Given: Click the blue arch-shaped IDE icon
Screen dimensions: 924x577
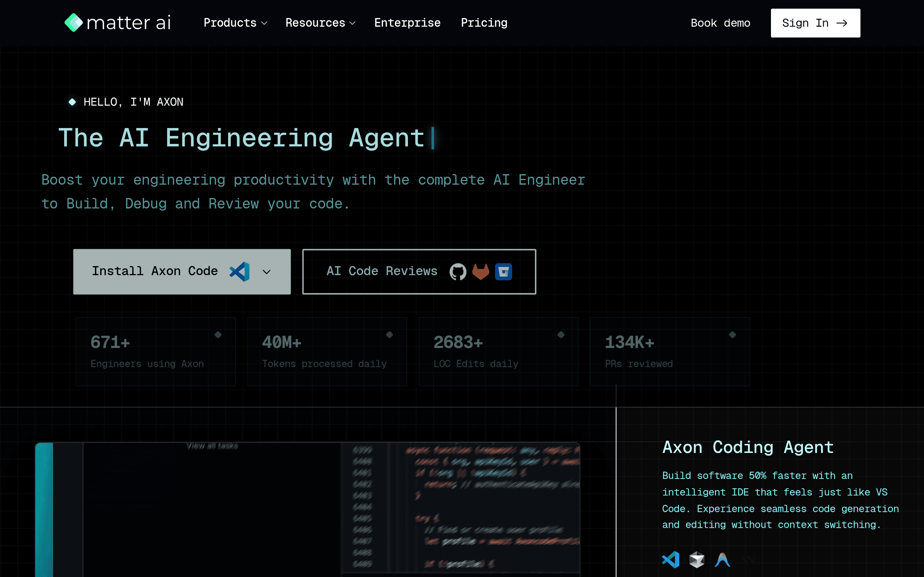Looking at the screenshot, I should (722, 560).
